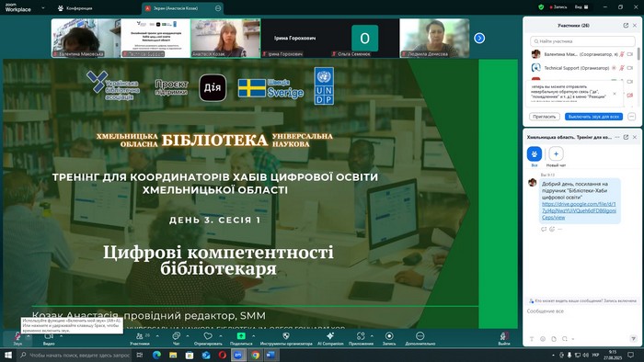Screen dimensions: 644x362
Task: Show next video thumbnails with blue arrow
Action: coord(479,38)
